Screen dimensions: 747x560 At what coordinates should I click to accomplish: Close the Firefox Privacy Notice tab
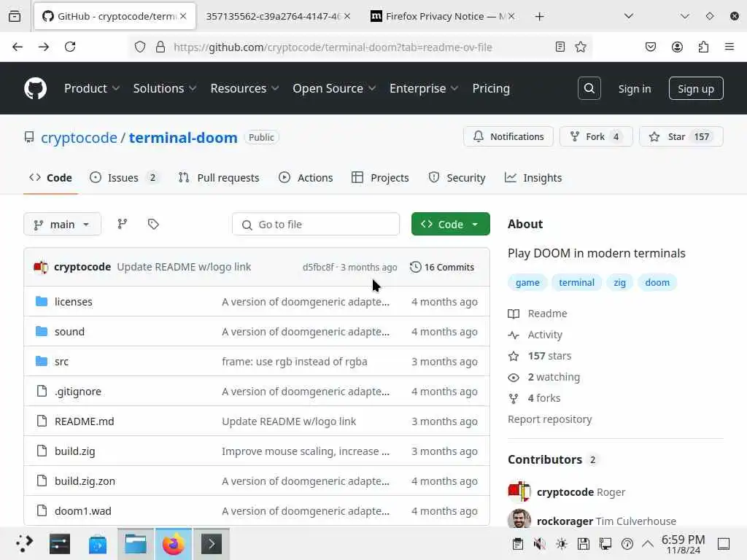511,16
